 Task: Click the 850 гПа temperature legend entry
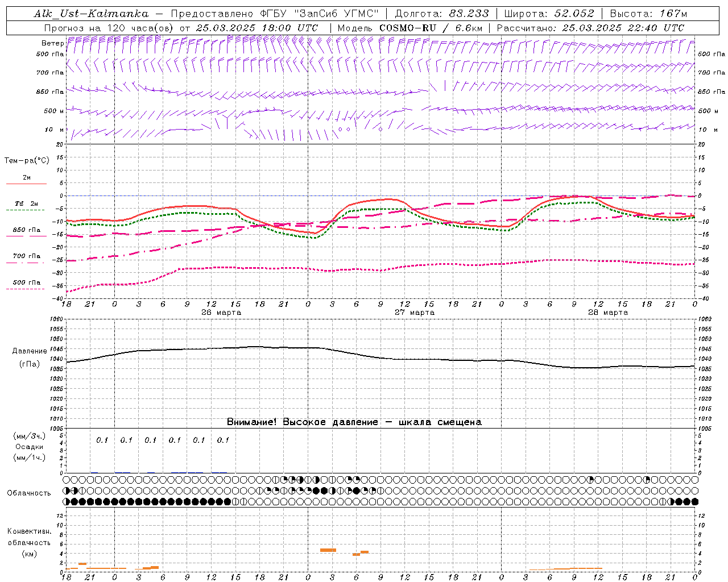coord(26,230)
